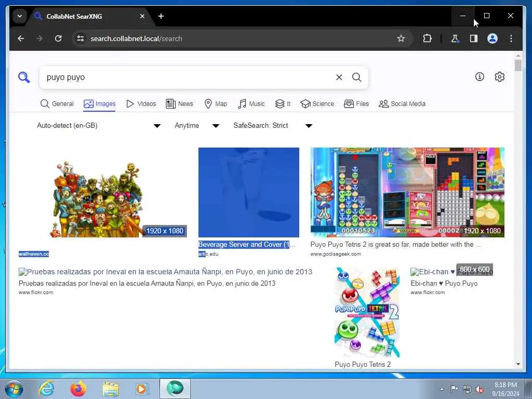
Task: Open the extensions puzzle icon
Action: [427, 38]
